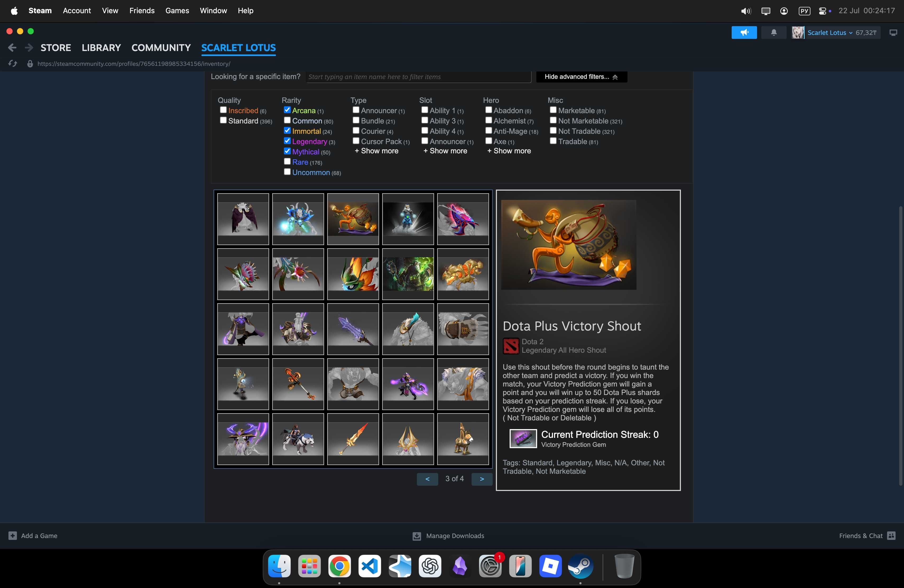Select the Dota Plus Victory Shout thumbnail
This screenshot has width=904, height=588.
(x=353, y=219)
